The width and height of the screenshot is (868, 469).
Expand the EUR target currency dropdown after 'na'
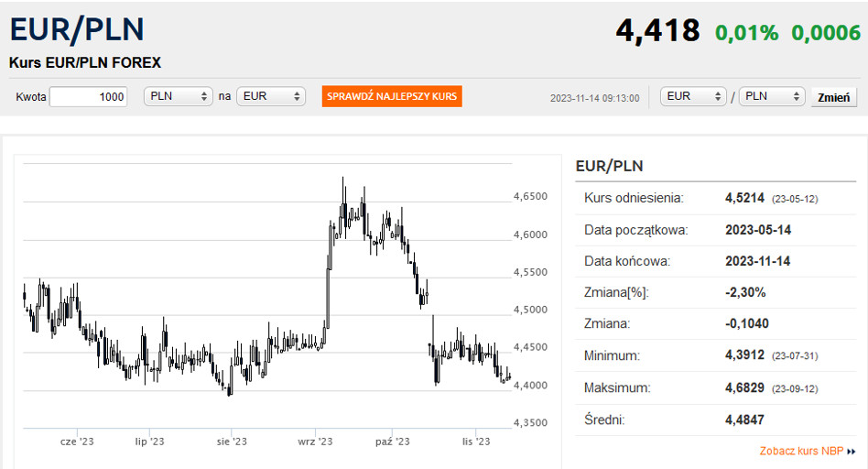(x=270, y=96)
